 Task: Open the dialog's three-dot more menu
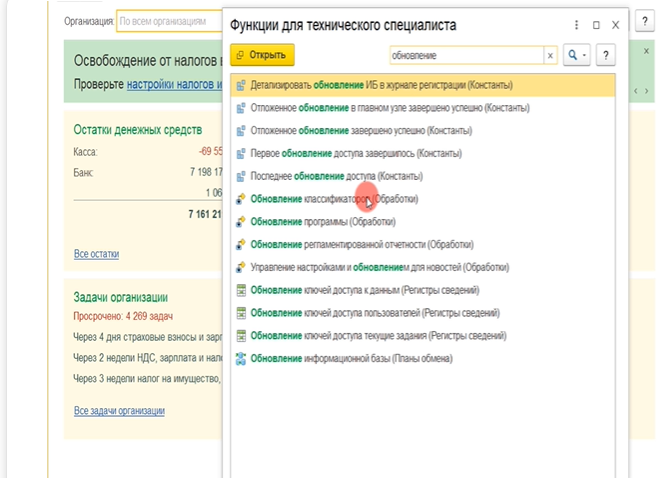[576, 24]
